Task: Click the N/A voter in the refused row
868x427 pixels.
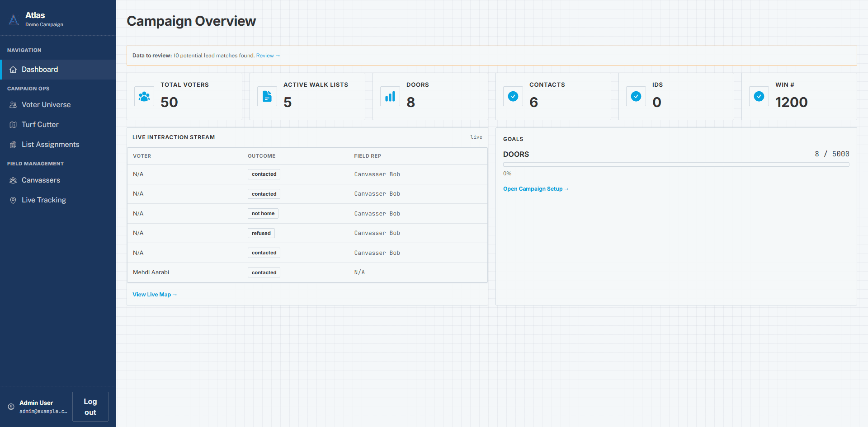Action: tap(138, 233)
